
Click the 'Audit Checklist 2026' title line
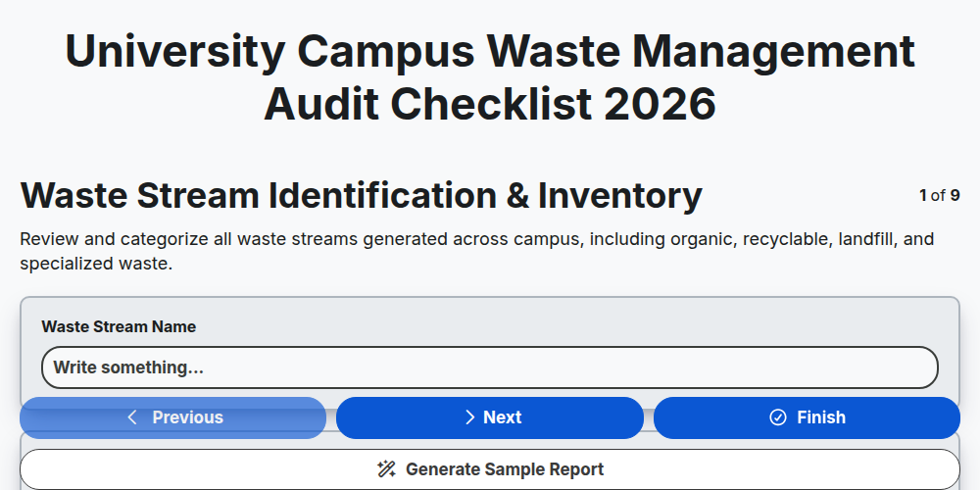pos(490,105)
